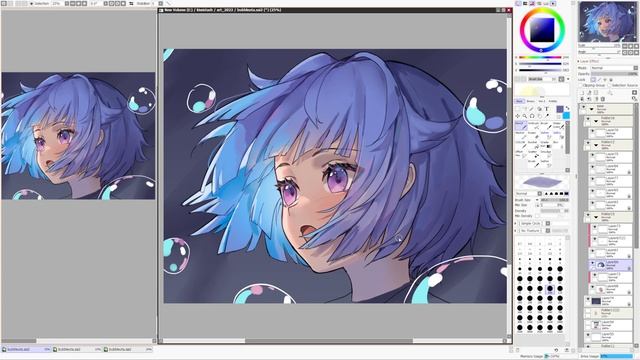The width and height of the screenshot is (640, 360).
Task: Select the Hand pan tool
Action: pos(540,116)
